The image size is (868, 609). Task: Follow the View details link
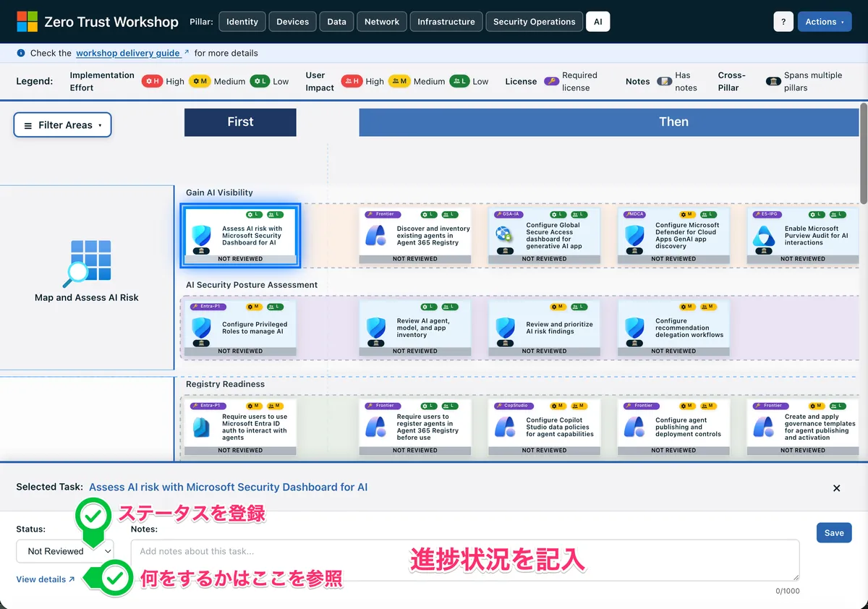(x=46, y=579)
